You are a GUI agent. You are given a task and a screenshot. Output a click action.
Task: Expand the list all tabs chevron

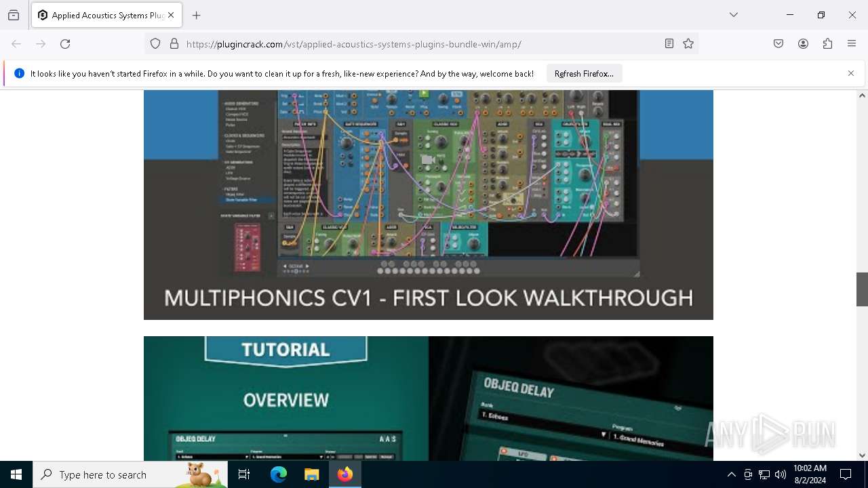click(734, 15)
